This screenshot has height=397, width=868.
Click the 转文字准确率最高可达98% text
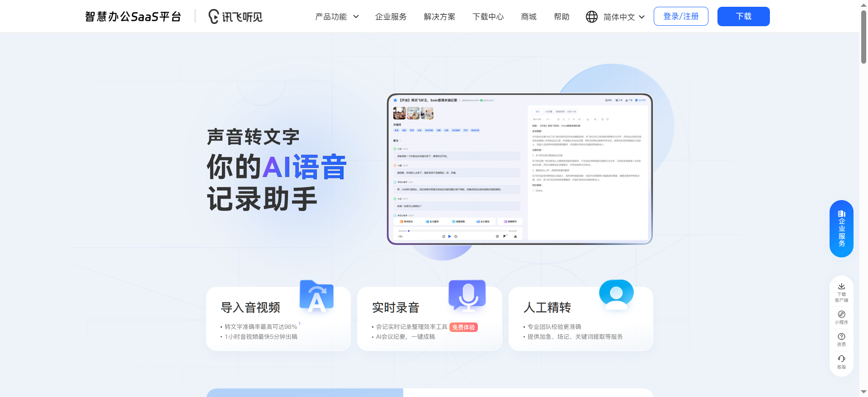point(261,327)
